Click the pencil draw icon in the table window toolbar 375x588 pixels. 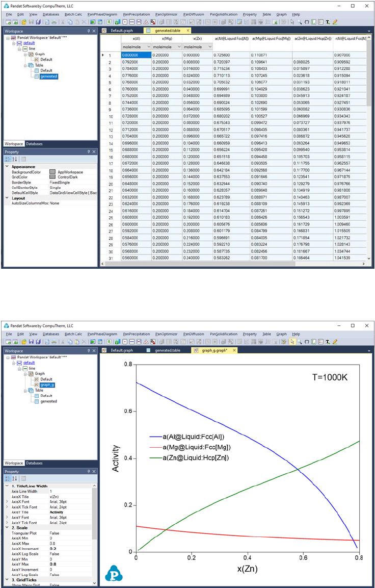pos(335,22)
